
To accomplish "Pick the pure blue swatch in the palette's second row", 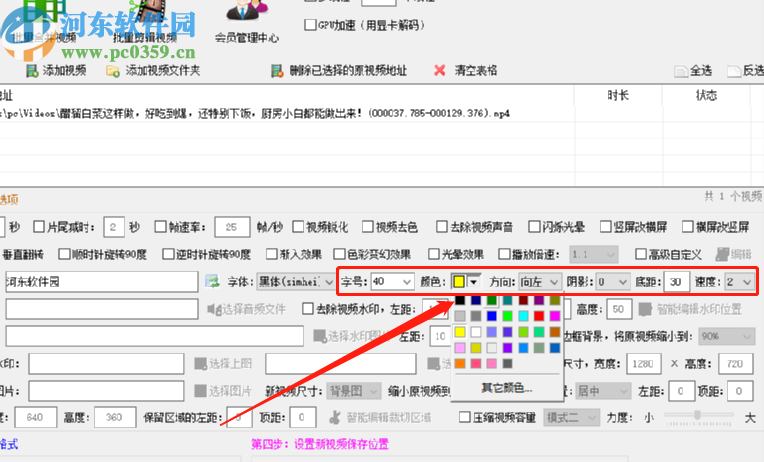I will pos(492,316).
